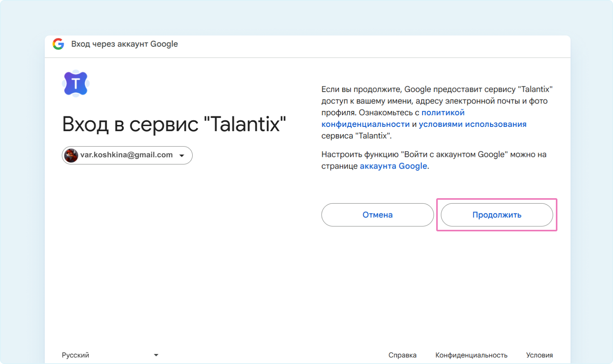
Task: Click the heading Вход в сервис "Talantix"
Action: [174, 124]
